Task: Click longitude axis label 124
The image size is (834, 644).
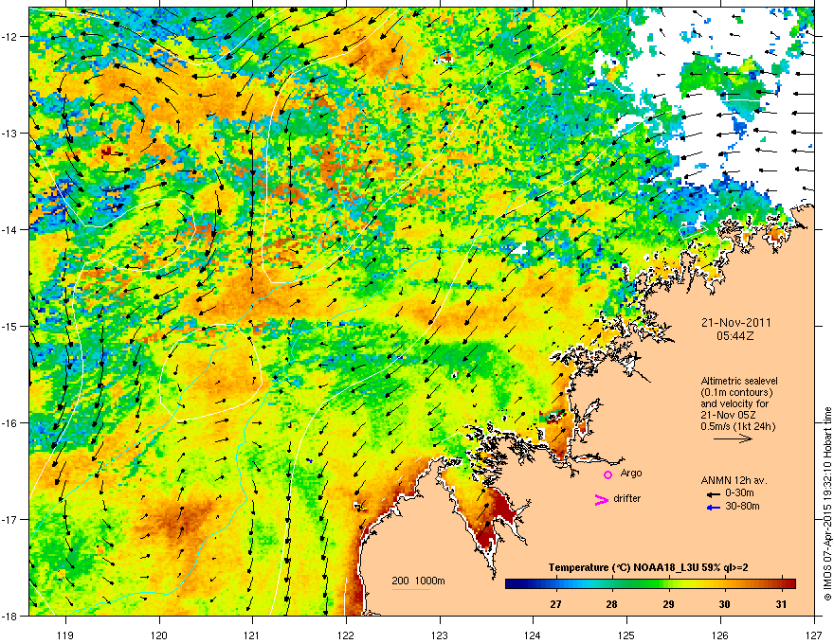Action: 533,635
